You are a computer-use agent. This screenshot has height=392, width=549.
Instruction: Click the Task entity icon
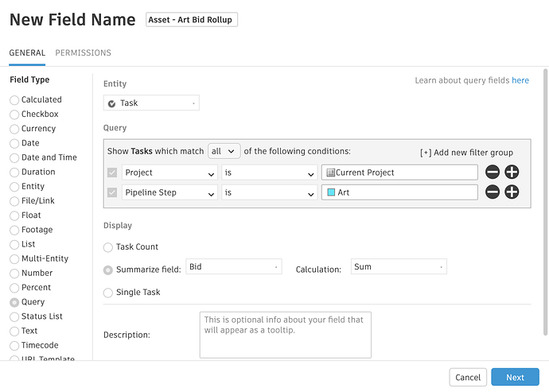point(112,103)
